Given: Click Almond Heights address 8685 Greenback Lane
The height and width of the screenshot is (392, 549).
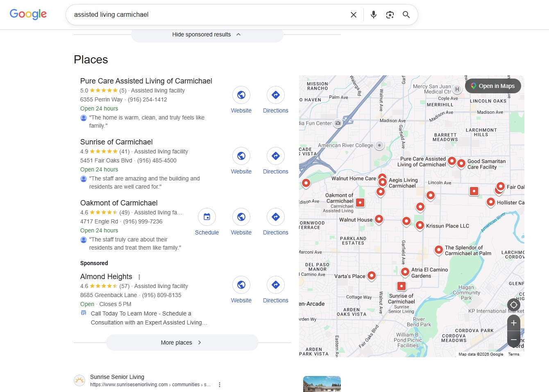Looking at the screenshot, I should point(109,295).
